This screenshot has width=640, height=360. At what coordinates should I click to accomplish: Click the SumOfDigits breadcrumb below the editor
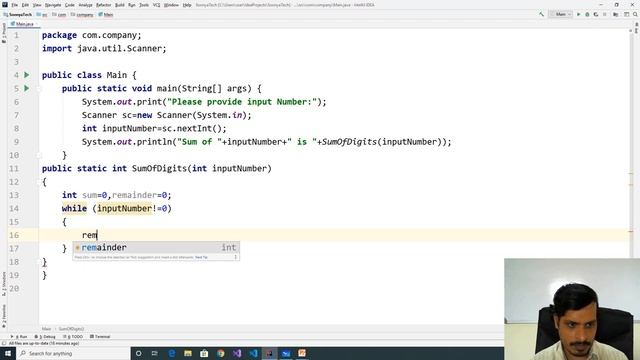click(x=71, y=329)
